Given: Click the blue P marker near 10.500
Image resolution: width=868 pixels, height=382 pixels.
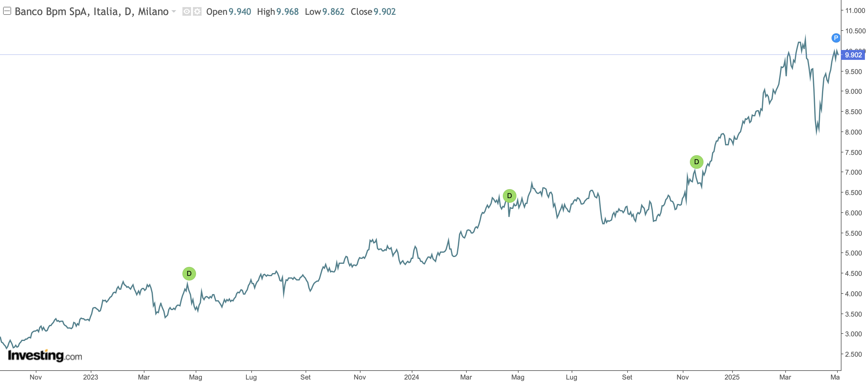Looking at the screenshot, I should pos(836,38).
